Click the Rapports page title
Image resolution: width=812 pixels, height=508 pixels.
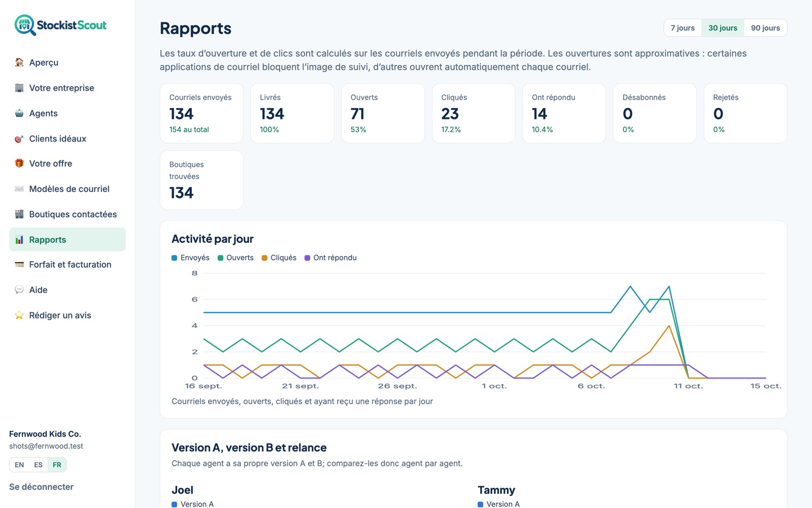click(x=195, y=28)
